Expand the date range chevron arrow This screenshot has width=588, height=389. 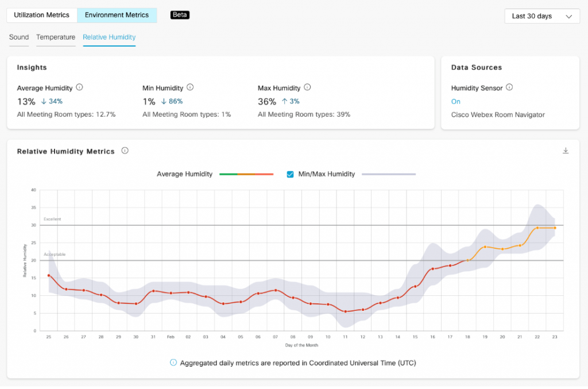[569, 17]
